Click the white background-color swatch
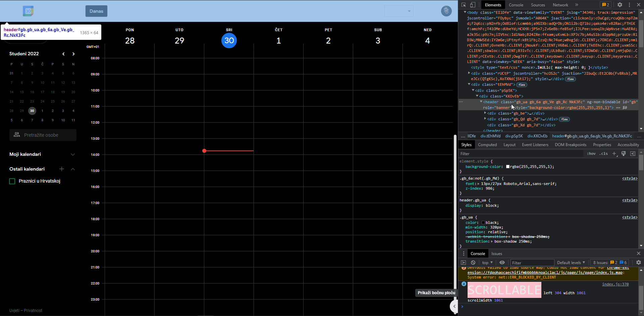 [x=508, y=167]
